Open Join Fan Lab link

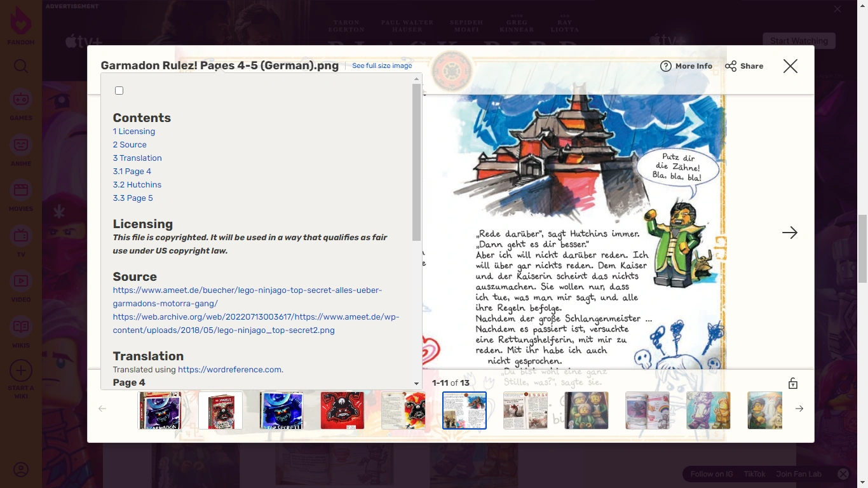pyautogui.click(x=799, y=474)
